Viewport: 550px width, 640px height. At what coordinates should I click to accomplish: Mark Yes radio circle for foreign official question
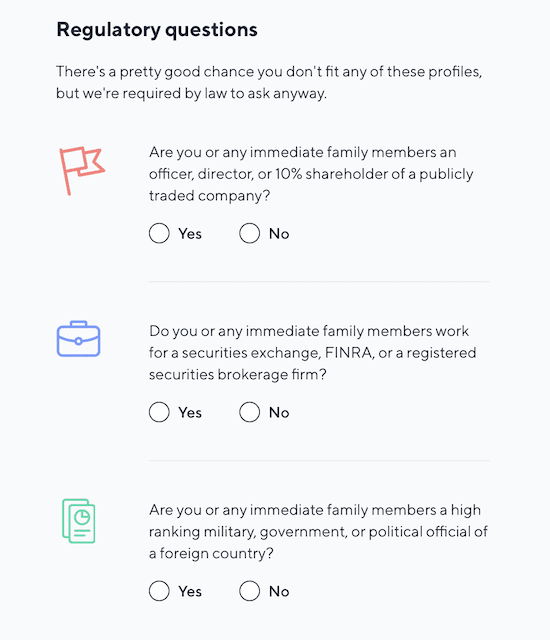tap(159, 591)
